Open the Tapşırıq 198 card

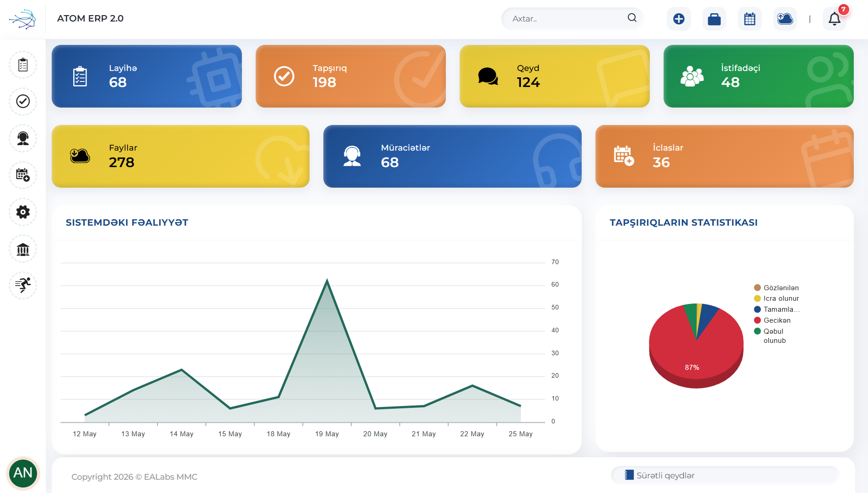point(351,76)
